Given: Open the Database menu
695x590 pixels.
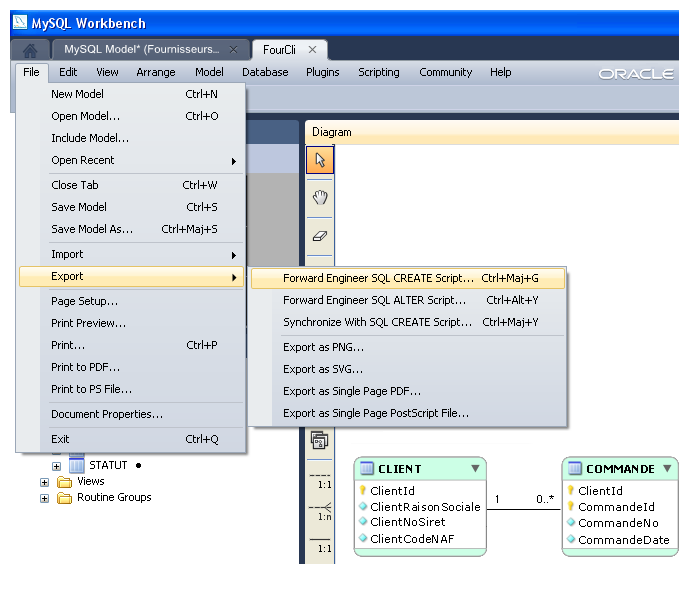Looking at the screenshot, I should coord(265,72).
